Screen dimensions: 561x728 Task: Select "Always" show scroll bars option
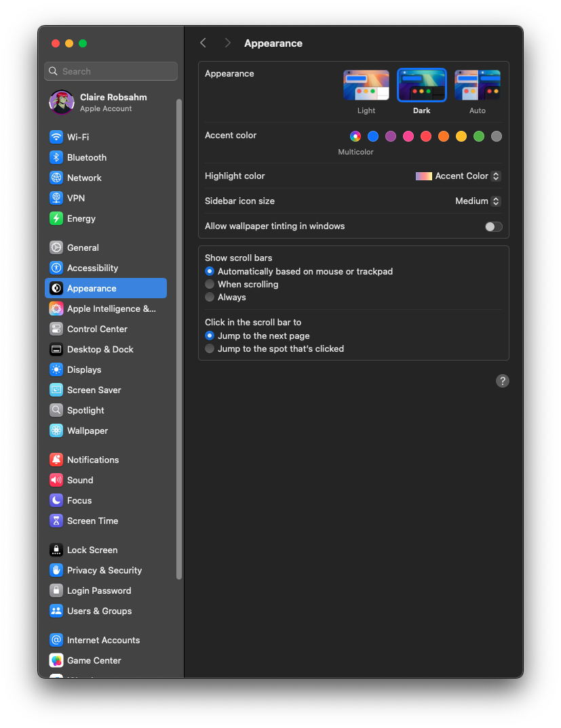point(210,297)
